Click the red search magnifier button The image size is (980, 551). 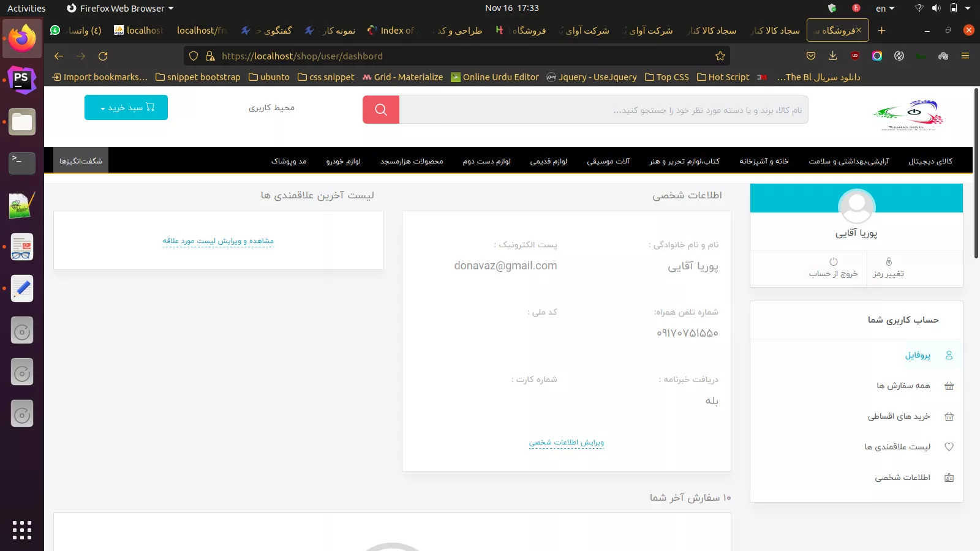381,110
